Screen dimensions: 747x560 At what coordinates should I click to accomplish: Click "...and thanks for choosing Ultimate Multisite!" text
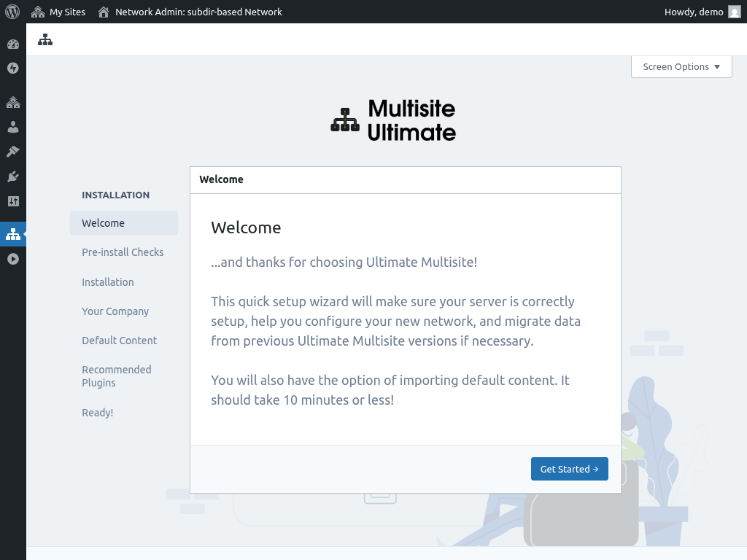pos(344,262)
